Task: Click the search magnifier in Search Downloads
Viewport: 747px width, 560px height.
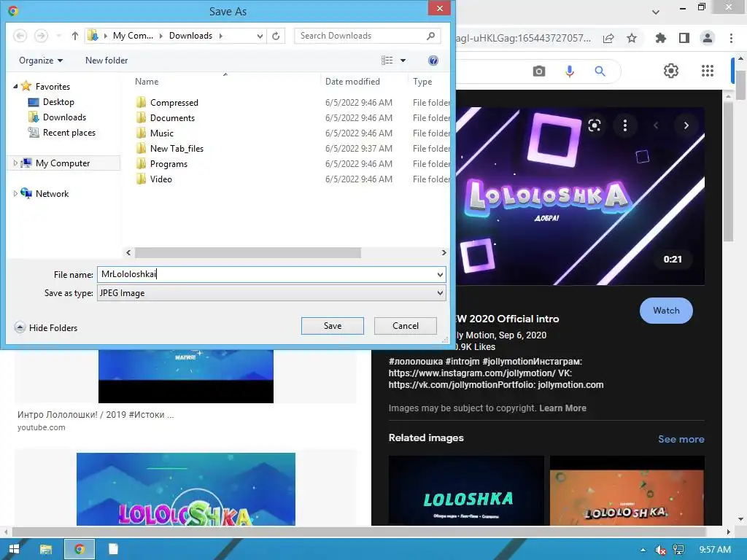Action: pyautogui.click(x=430, y=36)
